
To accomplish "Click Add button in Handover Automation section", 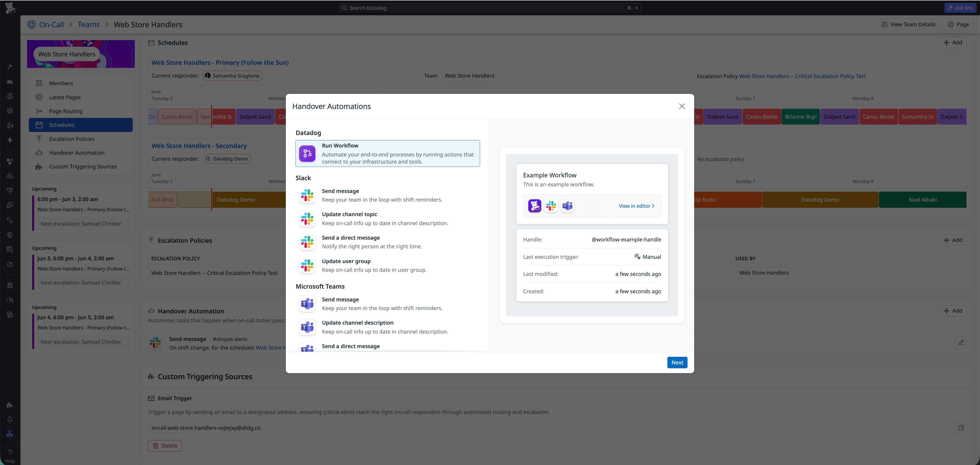I will [953, 311].
